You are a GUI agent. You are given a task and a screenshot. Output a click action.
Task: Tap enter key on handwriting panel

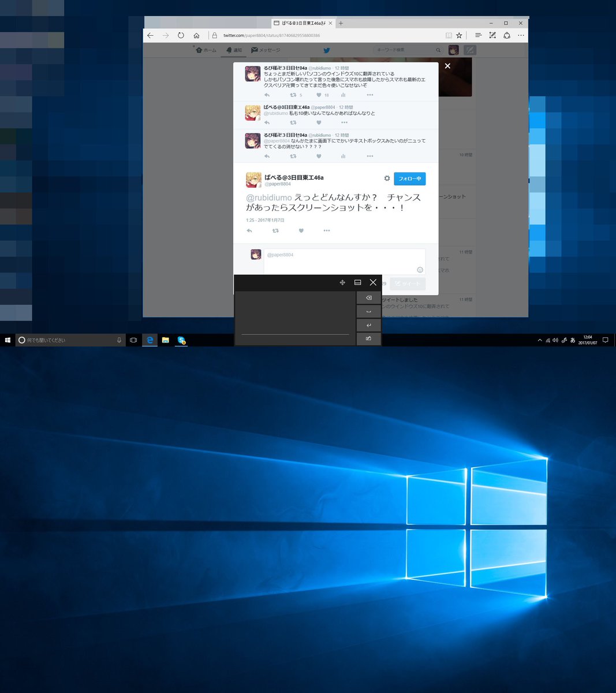click(x=368, y=325)
